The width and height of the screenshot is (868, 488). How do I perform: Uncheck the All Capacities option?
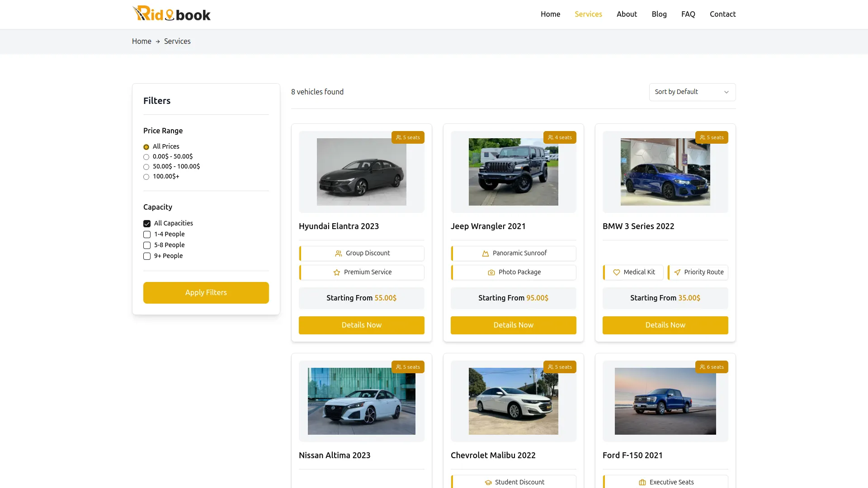pos(146,223)
